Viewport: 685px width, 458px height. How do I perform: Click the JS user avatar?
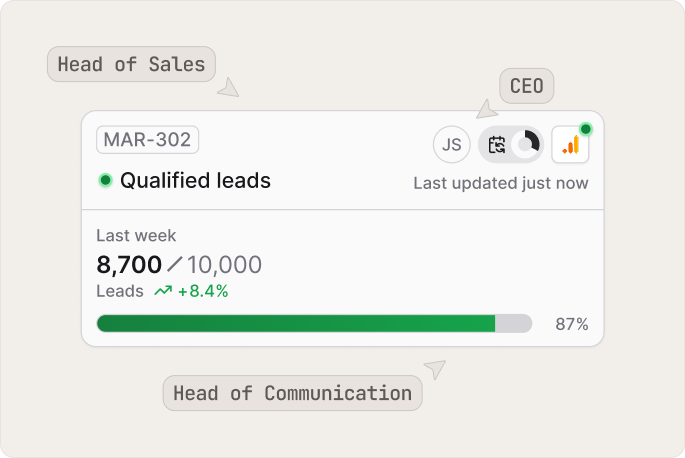[451, 144]
